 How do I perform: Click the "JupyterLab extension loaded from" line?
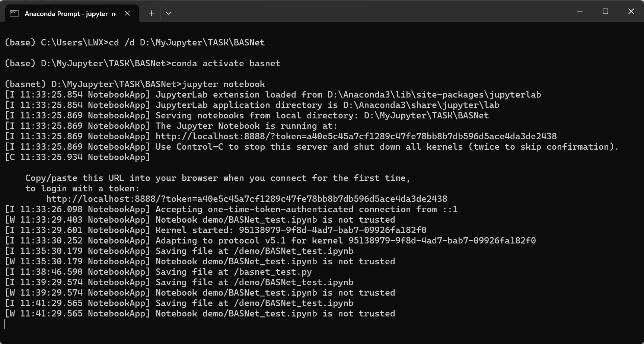348,95
